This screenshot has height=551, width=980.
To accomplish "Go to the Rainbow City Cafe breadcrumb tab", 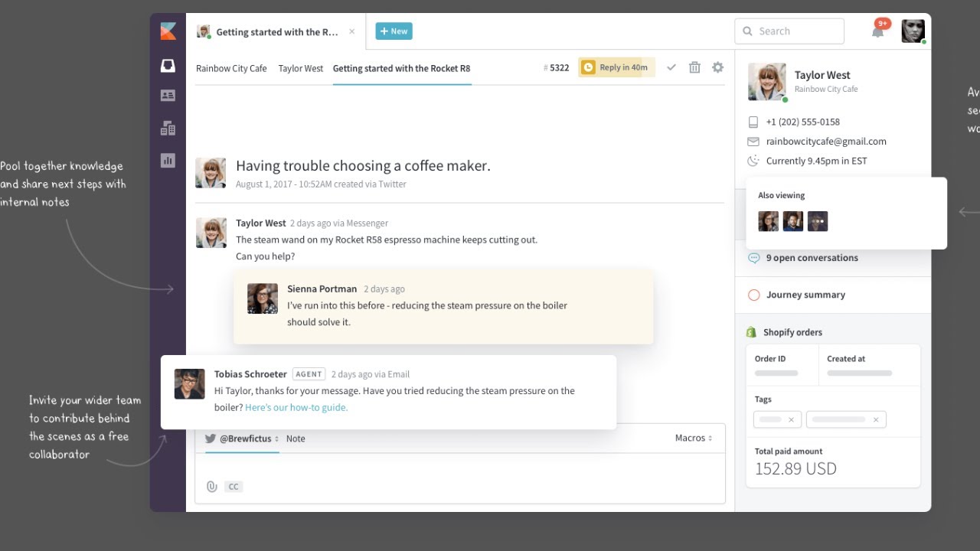I will click(231, 68).
